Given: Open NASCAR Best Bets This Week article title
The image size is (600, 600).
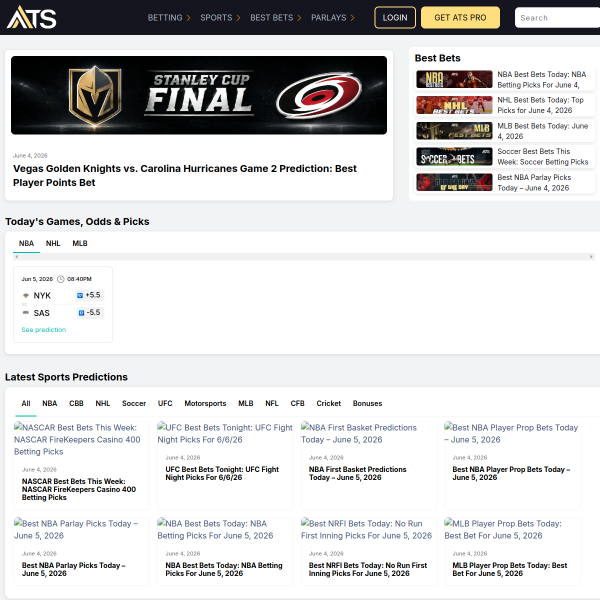Looking at the screenshot, I should coord(79,489).
